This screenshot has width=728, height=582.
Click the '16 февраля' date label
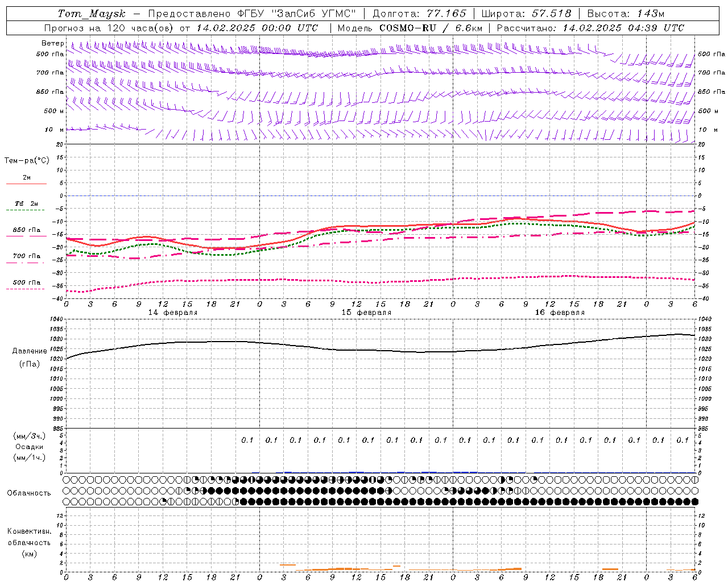(x=560, y=313)
